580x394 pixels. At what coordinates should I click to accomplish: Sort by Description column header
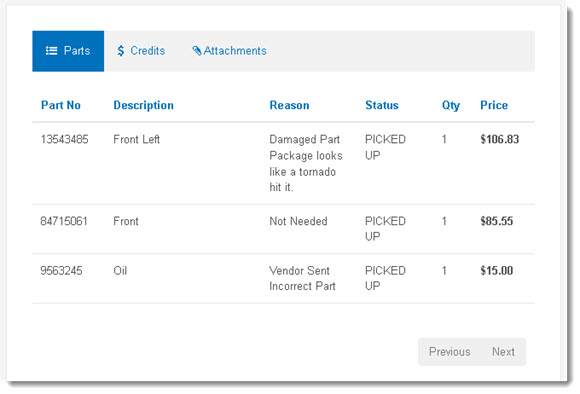pyautogui.click(x=144, y=105)
